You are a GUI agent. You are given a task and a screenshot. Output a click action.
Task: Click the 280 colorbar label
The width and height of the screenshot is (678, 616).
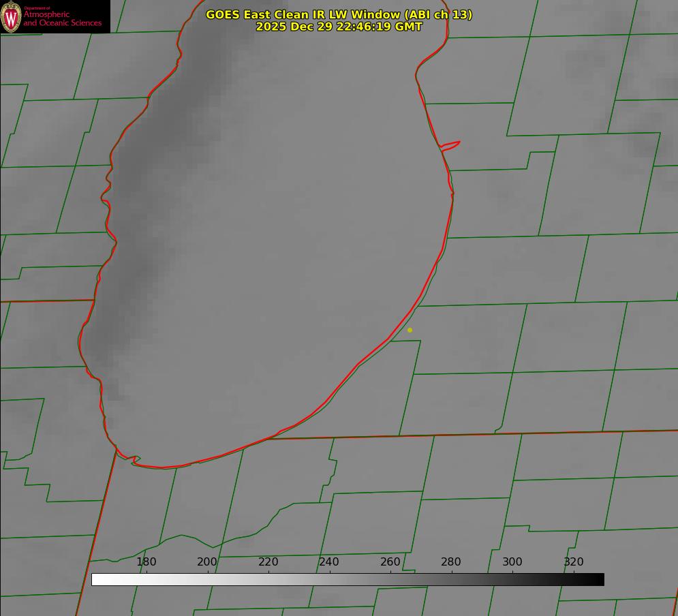point(451,561)
